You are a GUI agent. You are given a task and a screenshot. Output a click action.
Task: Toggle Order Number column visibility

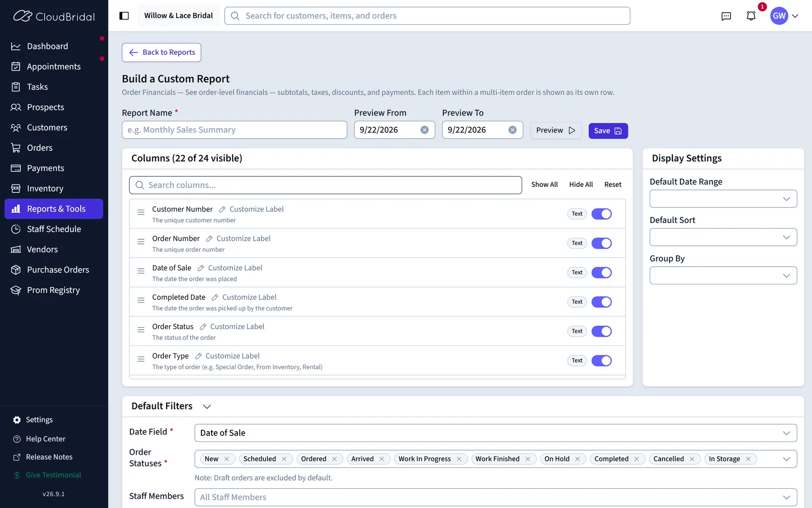coord(601,243)
